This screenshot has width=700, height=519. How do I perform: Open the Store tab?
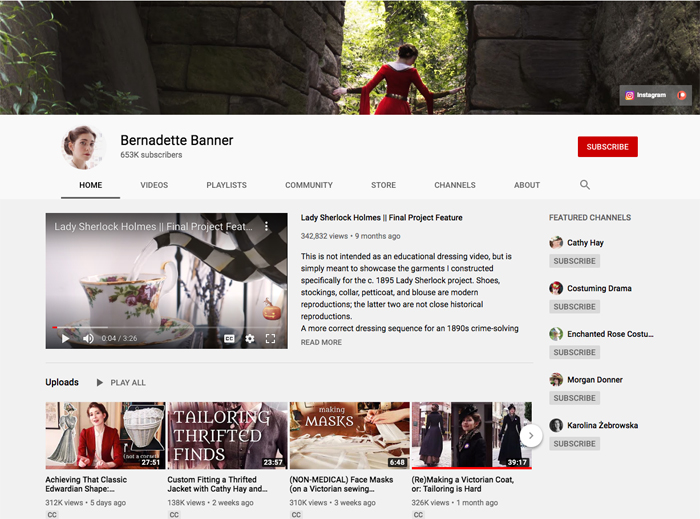pos(383,185)
